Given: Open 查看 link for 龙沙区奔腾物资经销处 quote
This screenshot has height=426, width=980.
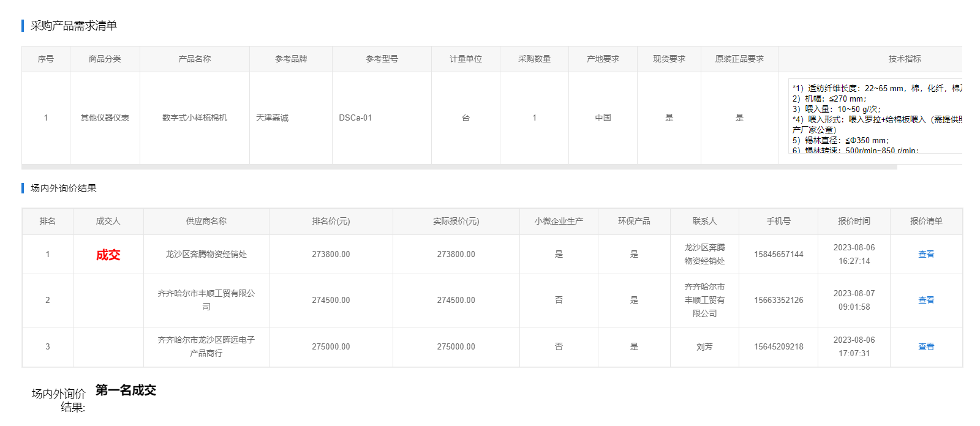Looking at the screenshot, I should pos(925,254).
